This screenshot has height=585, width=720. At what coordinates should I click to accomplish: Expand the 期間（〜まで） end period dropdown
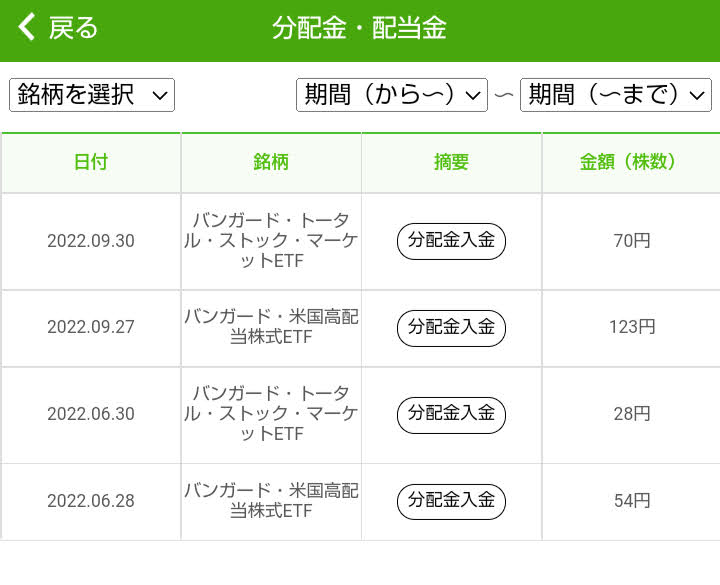[615, 95]
